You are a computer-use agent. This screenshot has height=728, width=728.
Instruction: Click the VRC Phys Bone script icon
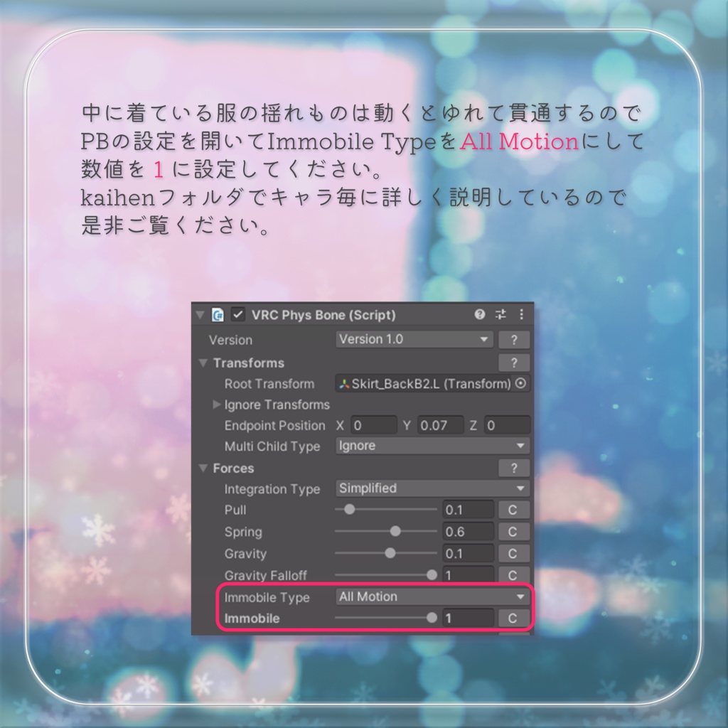pos(218,315)
